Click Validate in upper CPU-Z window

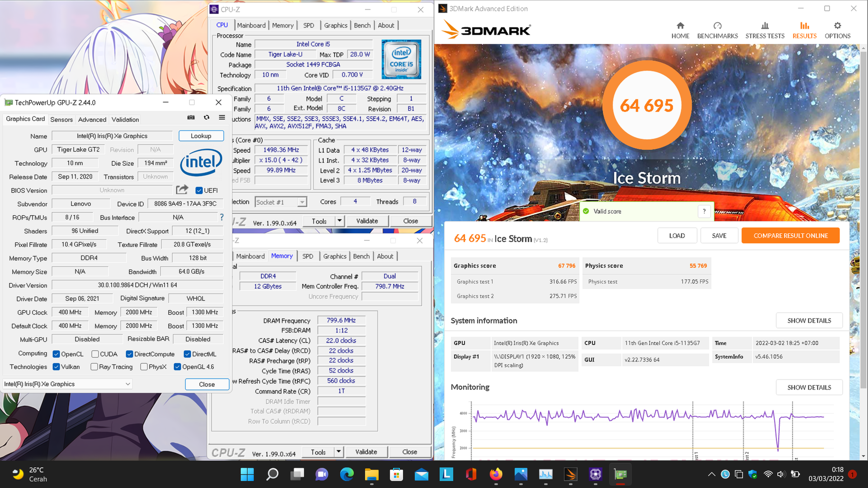367,221
